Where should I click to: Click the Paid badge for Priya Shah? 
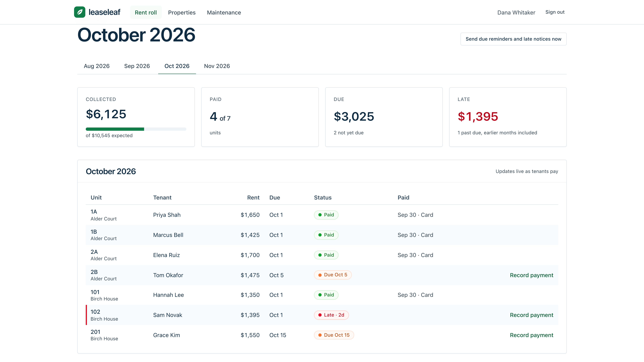[x=326, y=215]
